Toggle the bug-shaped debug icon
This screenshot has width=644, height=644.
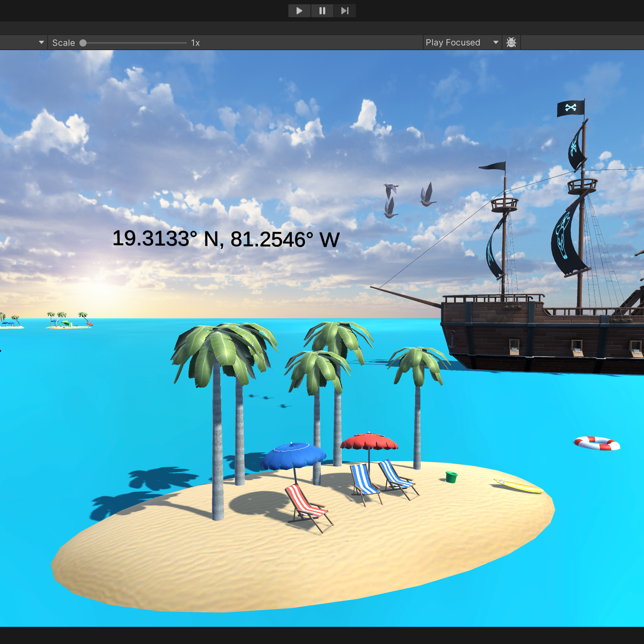click(x=511, y=43)
